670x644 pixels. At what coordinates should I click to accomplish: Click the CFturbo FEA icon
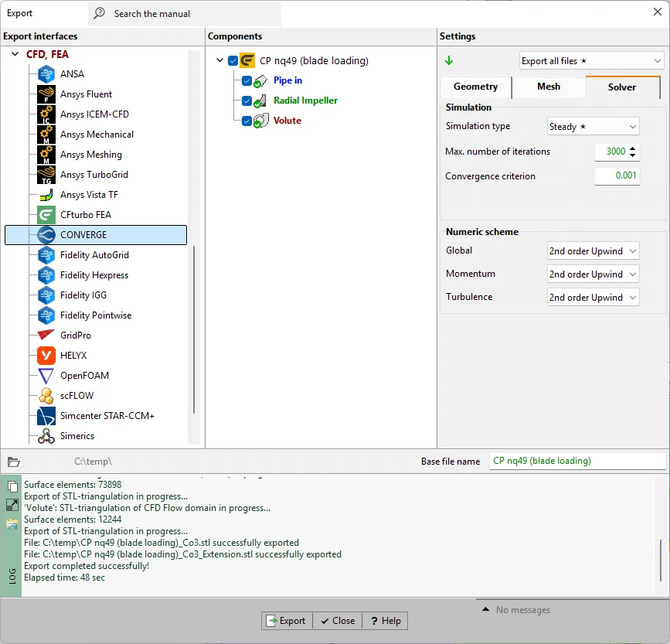[46, 214]
